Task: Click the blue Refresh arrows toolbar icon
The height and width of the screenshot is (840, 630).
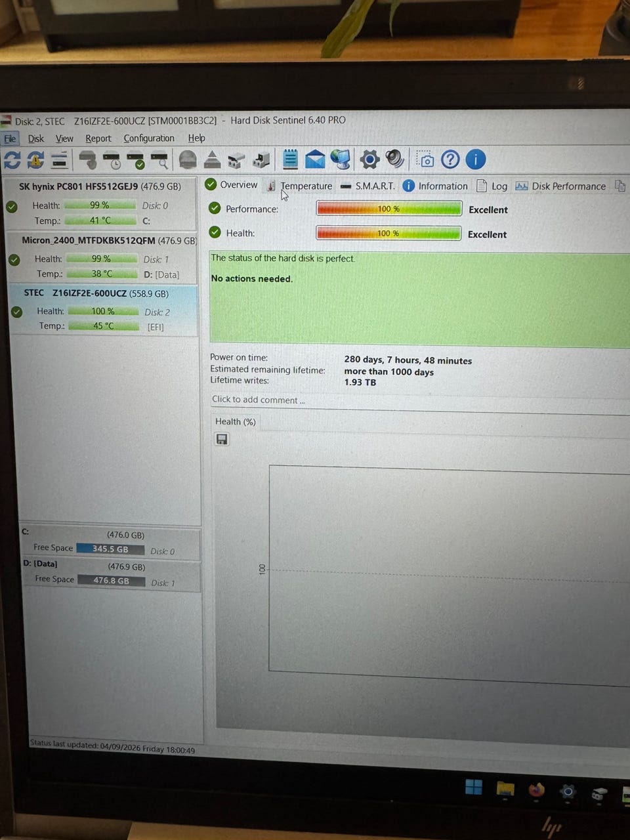Action: [x=12, y=159]
